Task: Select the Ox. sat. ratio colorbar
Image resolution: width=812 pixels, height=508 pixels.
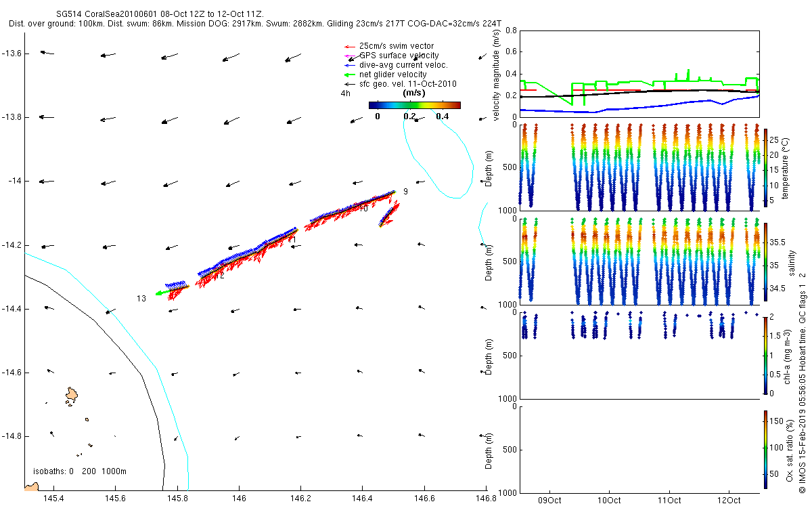Action: click(765, 449)
